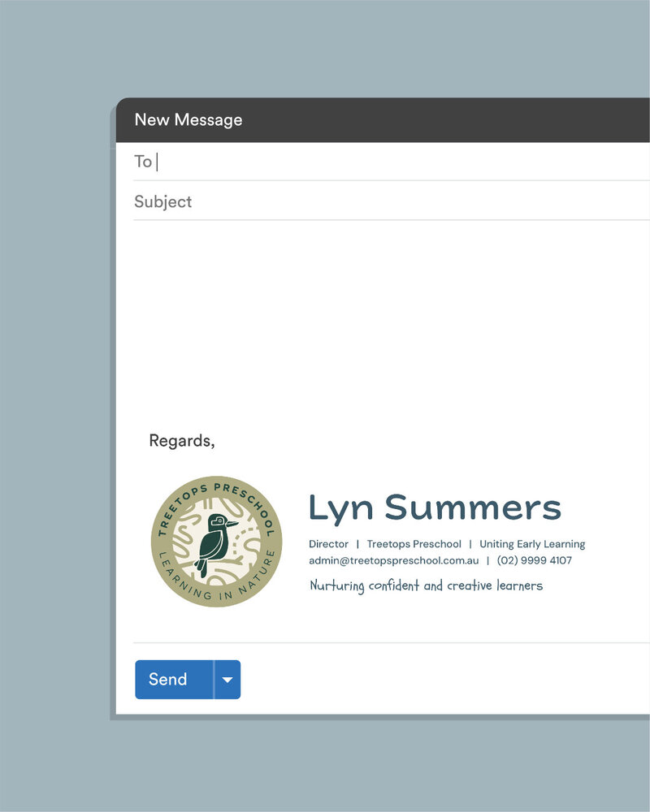650x812 pixels.
Task: Click the tagline 'Nurturing confident and creative learners'
Action: click(426, 585)
